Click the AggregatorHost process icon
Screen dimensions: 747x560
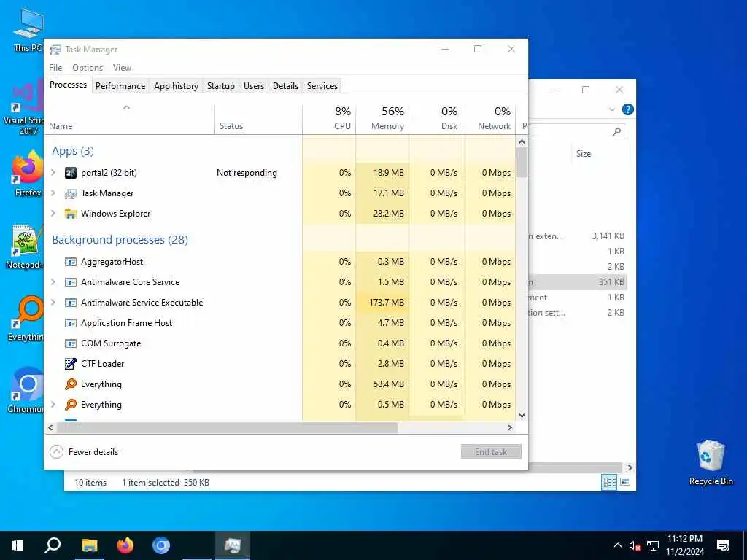click(71, 262)
